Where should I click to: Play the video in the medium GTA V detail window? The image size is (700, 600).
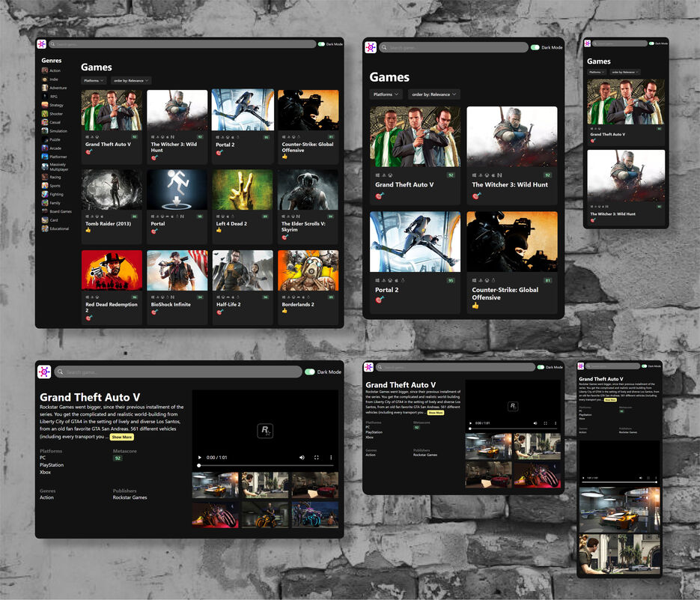pos(471,422)
